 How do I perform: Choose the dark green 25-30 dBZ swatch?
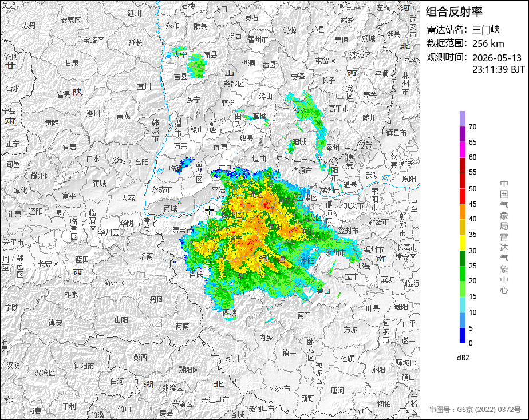462,258
